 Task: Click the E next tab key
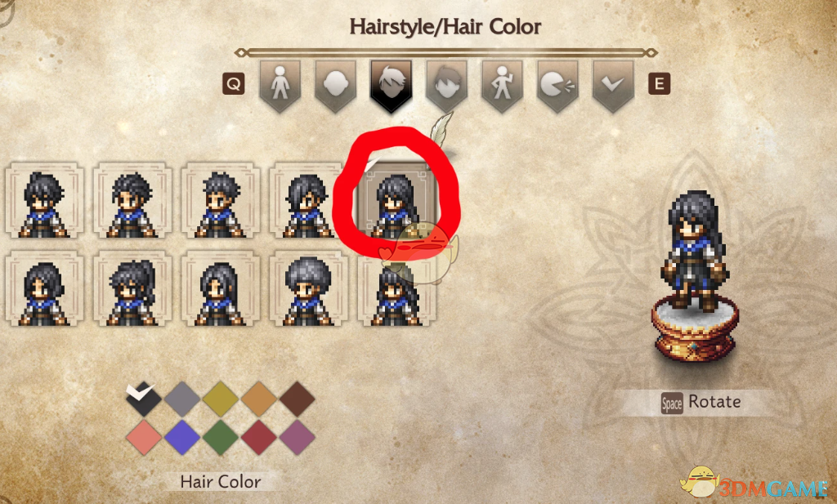pos(660,84)
